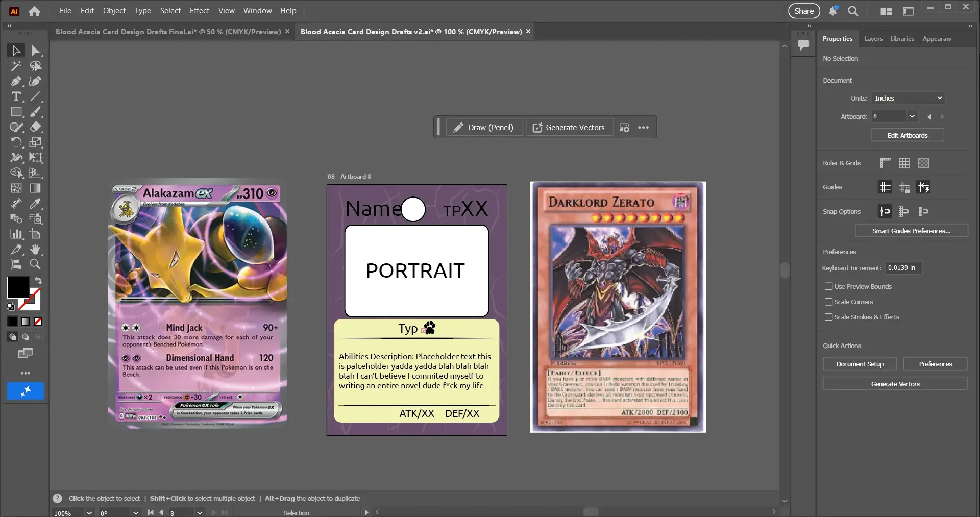Toggle rulers in Ruler & Grids
This screenshot has width=980, height=517.
(x=885, y=163)
